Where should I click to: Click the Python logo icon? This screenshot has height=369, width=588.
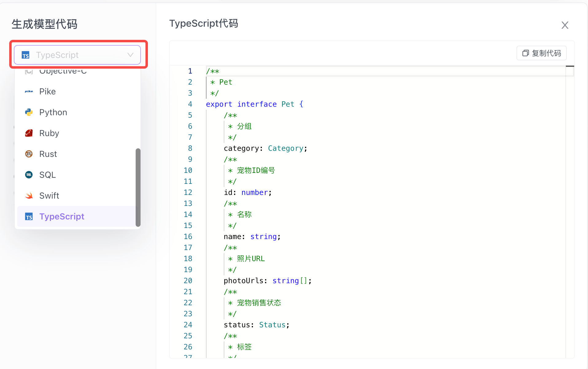[29, 112]
